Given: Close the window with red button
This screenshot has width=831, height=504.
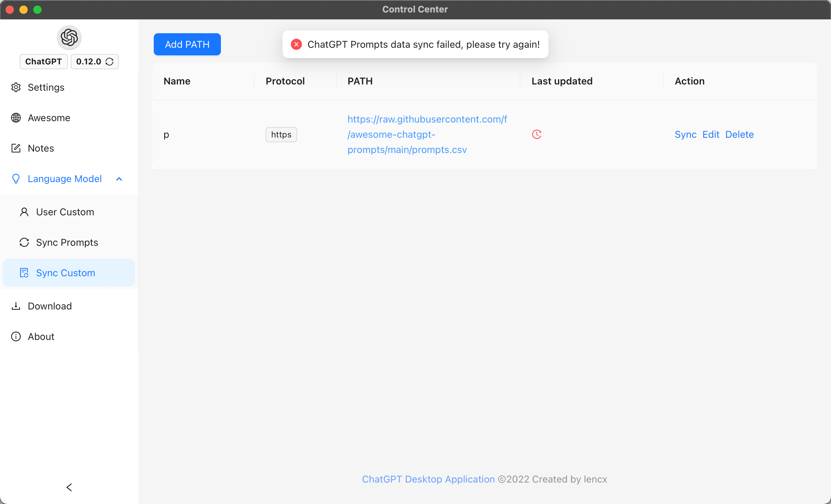Looking at the screenshot, I should click(10, 10).
